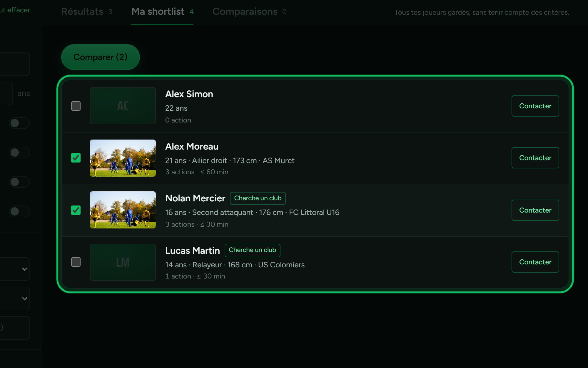
Task: Uncheck the Alex Moreau checkbox
Action: [x=76, y=158]
